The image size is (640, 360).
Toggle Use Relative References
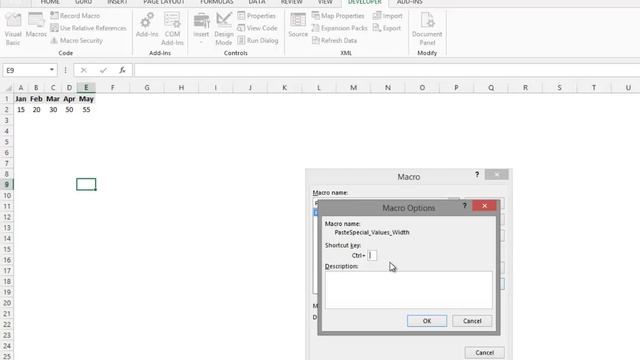pos(88,28)
